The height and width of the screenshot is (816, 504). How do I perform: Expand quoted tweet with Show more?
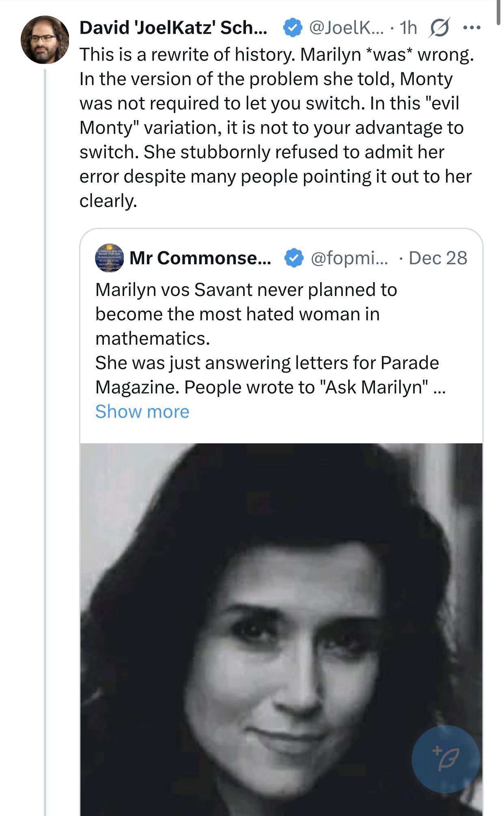(x=142, y=411)
